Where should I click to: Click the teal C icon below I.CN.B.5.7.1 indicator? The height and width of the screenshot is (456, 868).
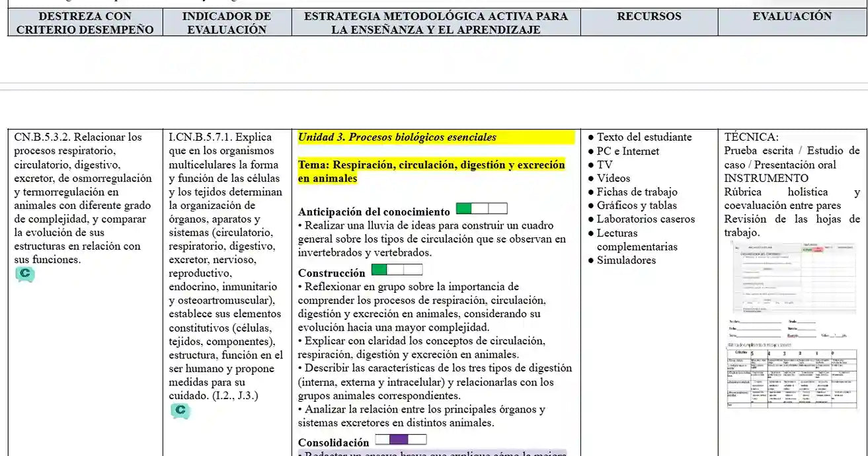tap(180, 411)
